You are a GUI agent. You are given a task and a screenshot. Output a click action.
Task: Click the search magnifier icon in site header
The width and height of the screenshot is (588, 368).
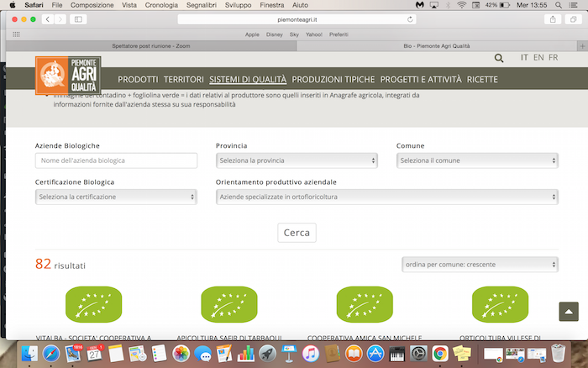coord(500,58)
